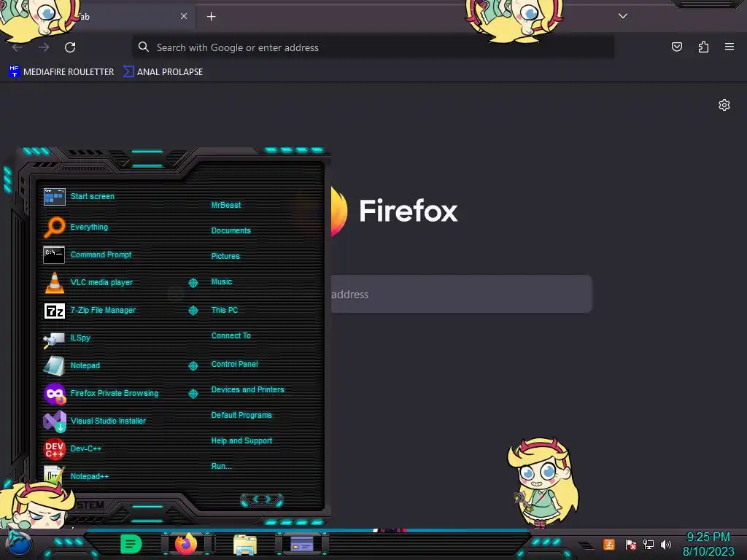747x560 pixels.
Task: Click new tab page search box
Action: pos(461,294)
